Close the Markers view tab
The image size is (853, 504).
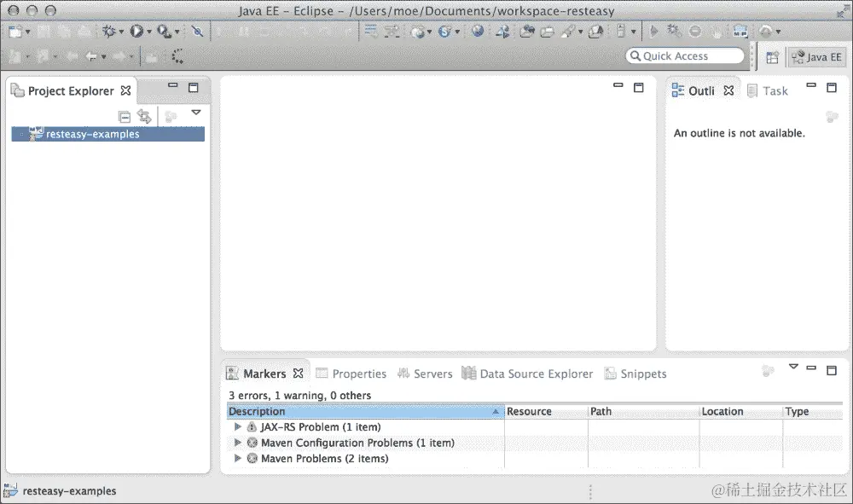(x=298, y=373)
